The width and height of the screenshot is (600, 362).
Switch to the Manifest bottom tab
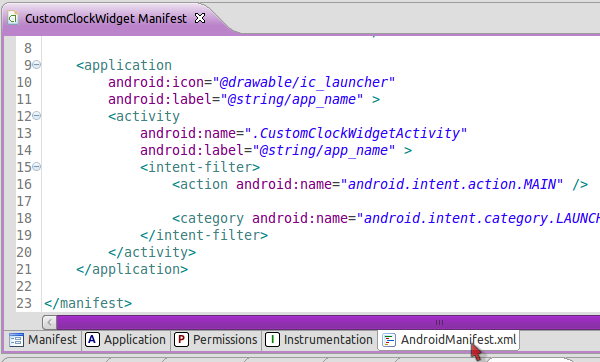point(43,340)
